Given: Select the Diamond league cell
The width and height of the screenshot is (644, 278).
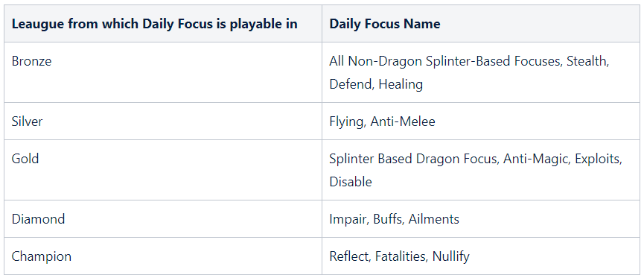Looking at the screenshot, I should coord(163,219).
